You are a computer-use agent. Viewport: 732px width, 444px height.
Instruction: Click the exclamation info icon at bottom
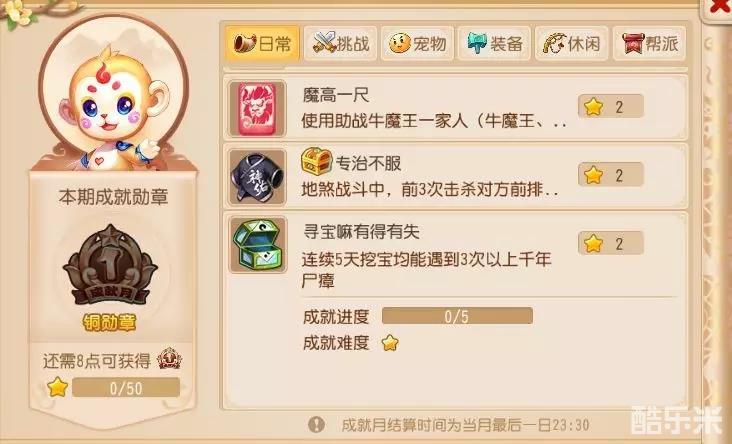coord(317,424)
